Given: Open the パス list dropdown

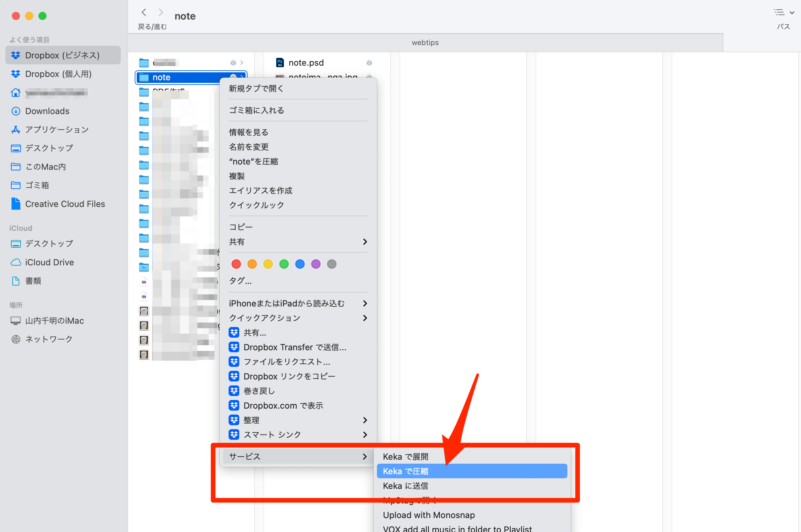Looking at the screenshot, I should (x=784, y=13).
